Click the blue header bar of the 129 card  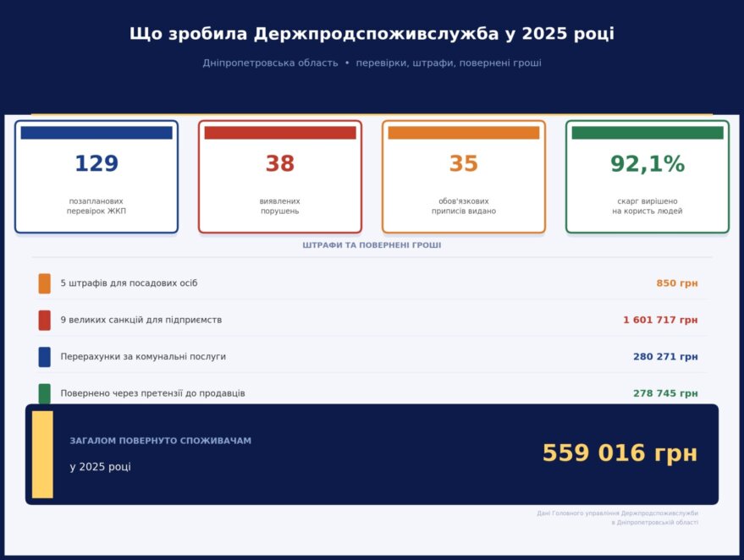pos(96,133)
